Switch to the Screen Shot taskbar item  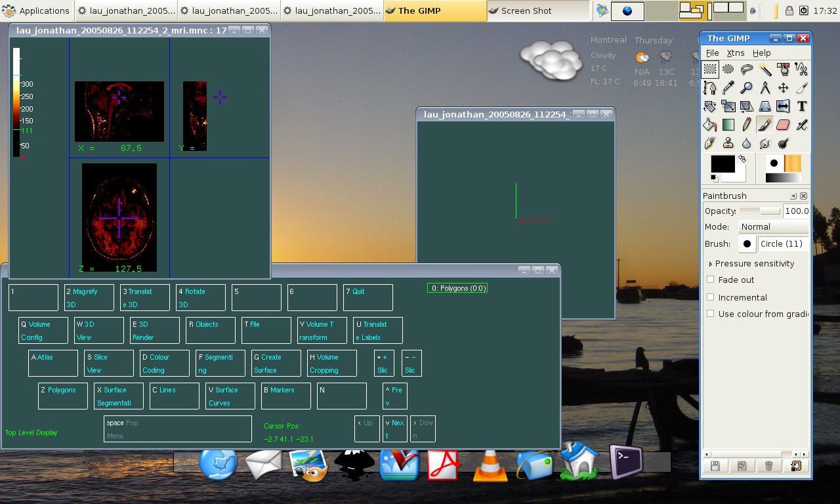tap(538, 10)
